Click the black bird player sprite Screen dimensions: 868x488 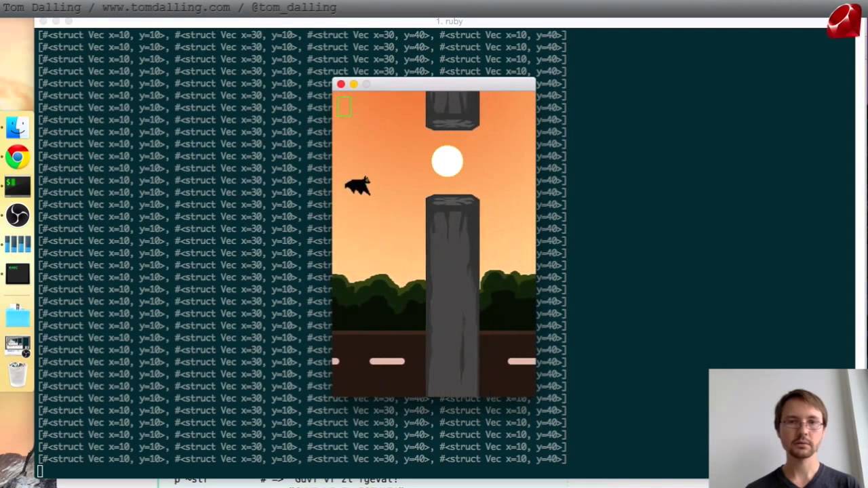(x=358, y=186)
